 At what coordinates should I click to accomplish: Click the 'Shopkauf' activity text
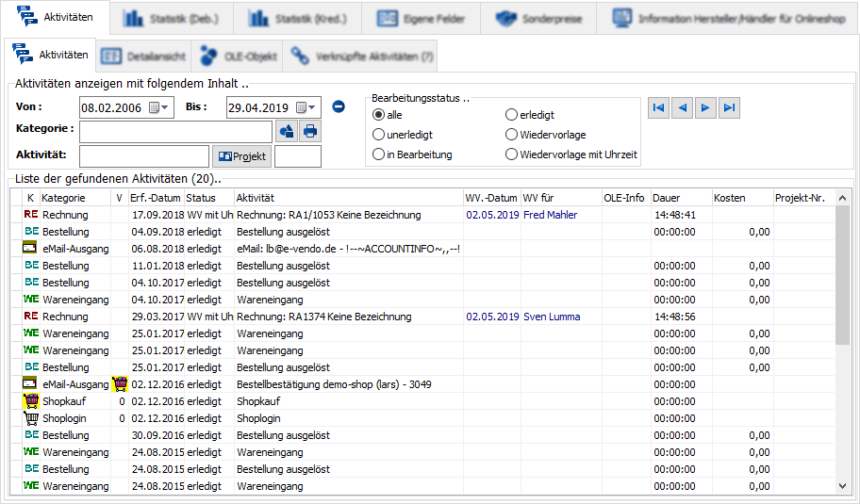coord(258,401)
